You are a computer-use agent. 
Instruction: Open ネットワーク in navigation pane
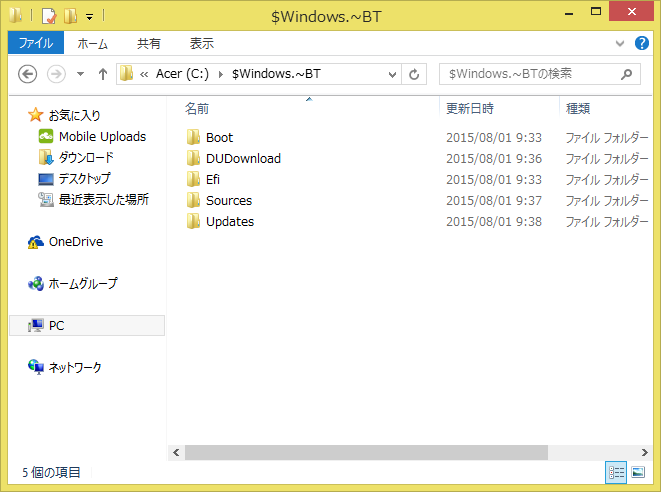[75, 367]
